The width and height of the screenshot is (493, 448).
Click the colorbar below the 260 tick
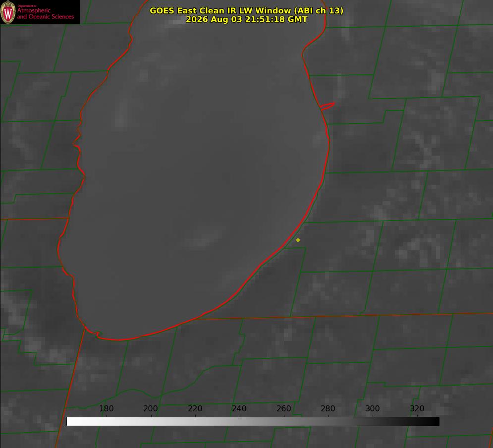point(284,422)
